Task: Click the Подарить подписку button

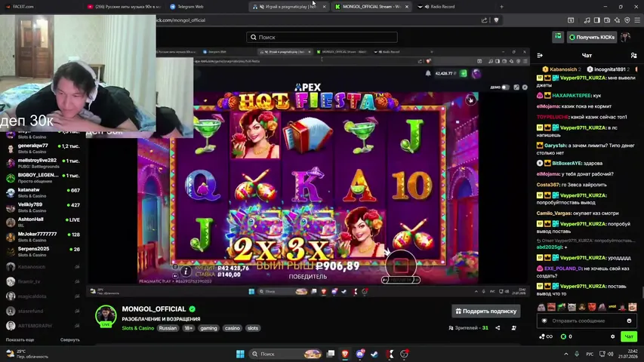Action: click(486, 311)
